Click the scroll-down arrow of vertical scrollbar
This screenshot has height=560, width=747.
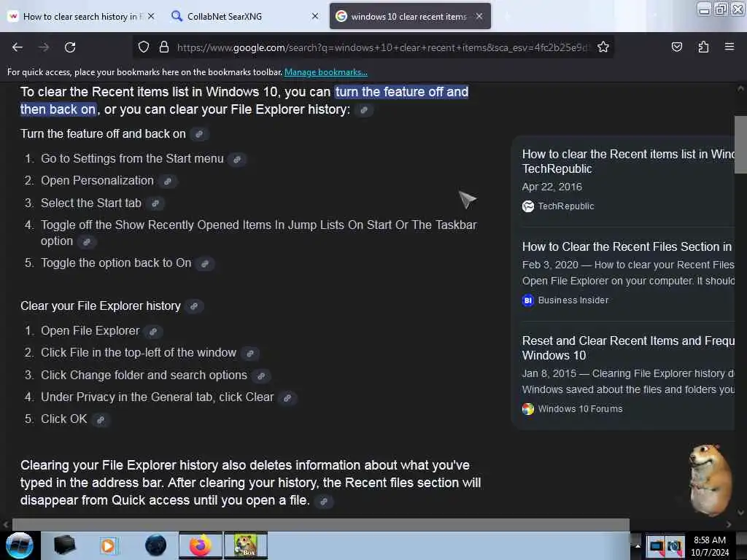coord(740,513)
